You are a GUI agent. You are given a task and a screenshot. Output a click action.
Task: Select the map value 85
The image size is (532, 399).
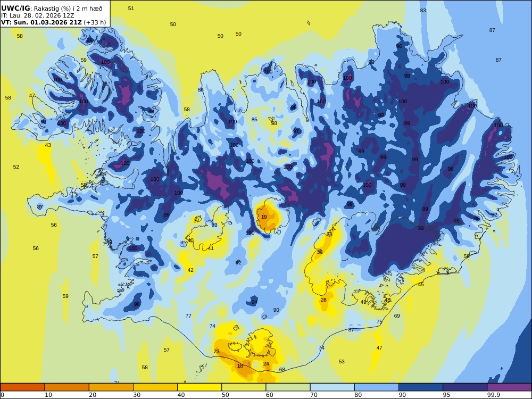(x=254, y=120)
